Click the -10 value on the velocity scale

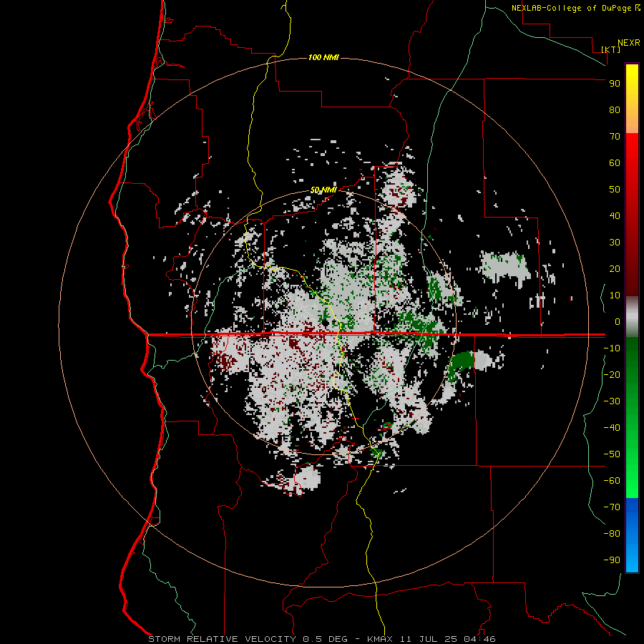click(x=612, y=348)
